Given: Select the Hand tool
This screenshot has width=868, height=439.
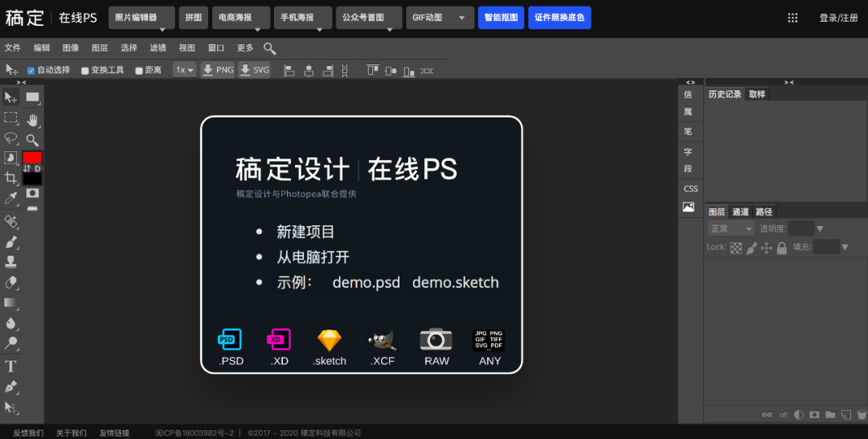Looking at the screenshot, I should pos(33,120).
